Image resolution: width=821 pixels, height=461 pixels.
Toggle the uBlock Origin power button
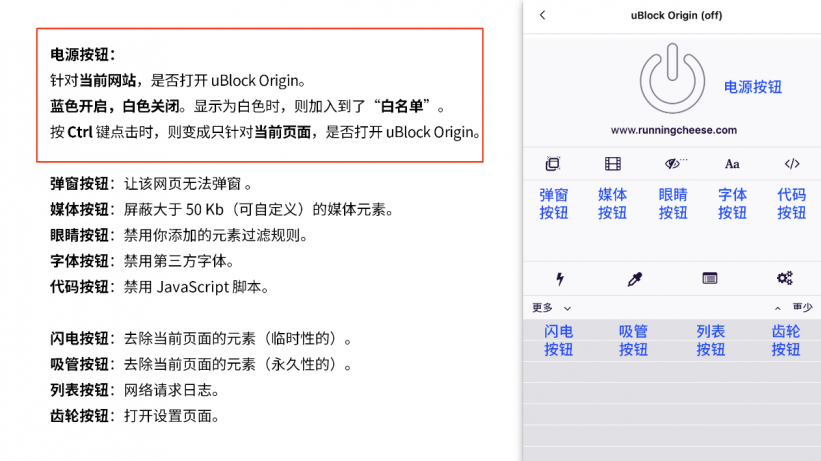(672, 79)
